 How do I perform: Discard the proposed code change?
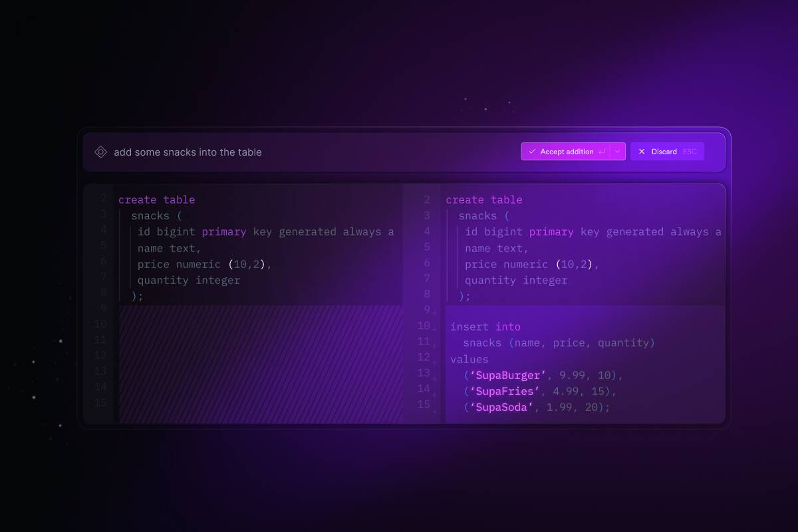click(664, 151)
